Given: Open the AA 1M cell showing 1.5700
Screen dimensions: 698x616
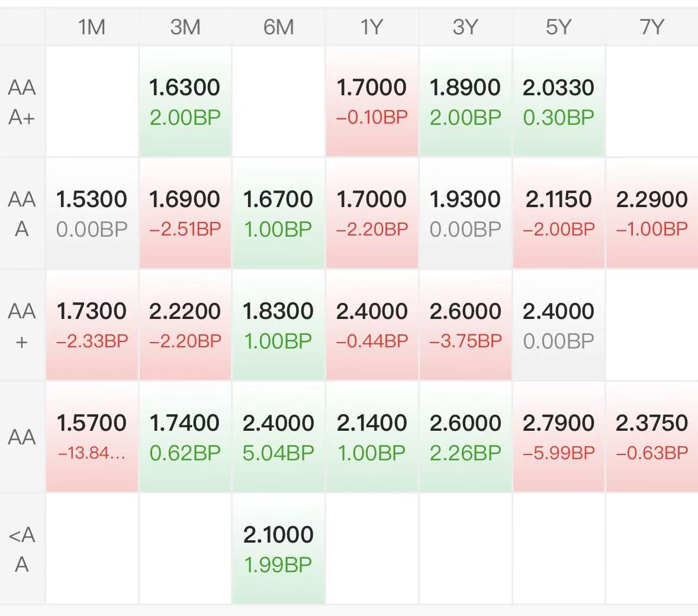Looking at the screenshot, I should click(x=92, y=437).
